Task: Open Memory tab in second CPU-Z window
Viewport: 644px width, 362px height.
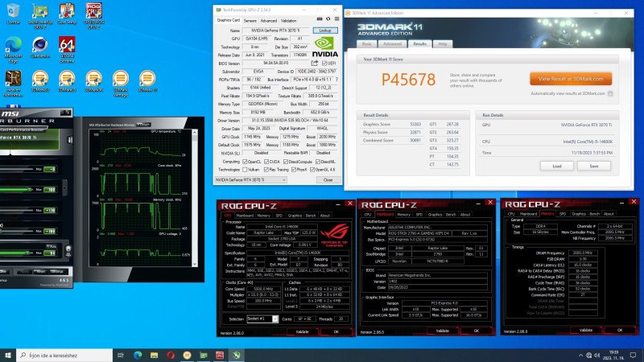Action: (404, 214)
